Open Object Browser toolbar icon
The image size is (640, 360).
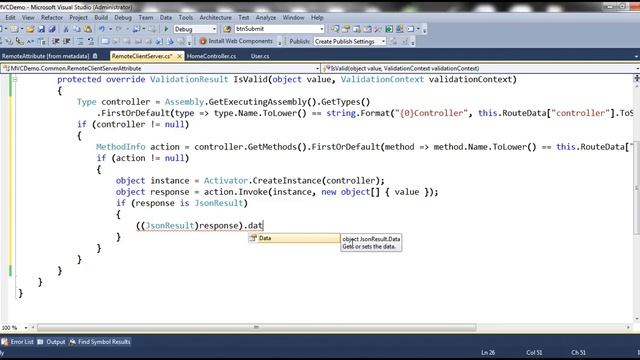point(367,29)
